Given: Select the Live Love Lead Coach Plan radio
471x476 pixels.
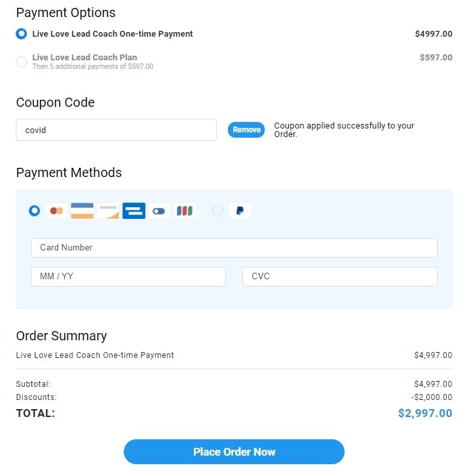Looking at the screenshot, I should [22, 62].
